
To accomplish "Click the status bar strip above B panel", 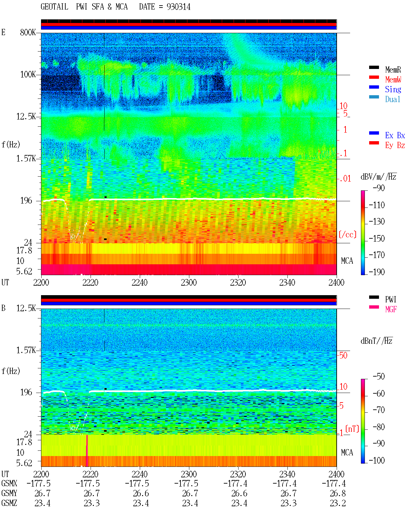I will tap(189, 300).
